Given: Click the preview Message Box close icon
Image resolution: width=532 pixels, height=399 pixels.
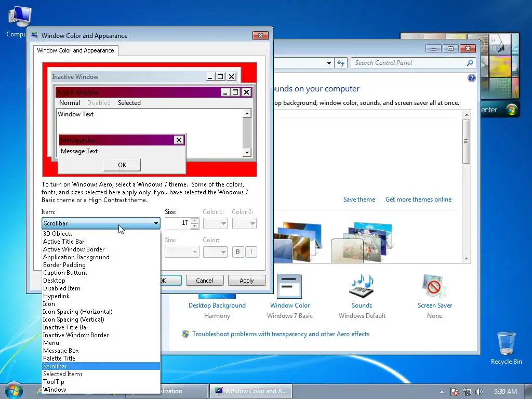Looking at the screenshot, I should pyautogui.click(x=179, y=140).
